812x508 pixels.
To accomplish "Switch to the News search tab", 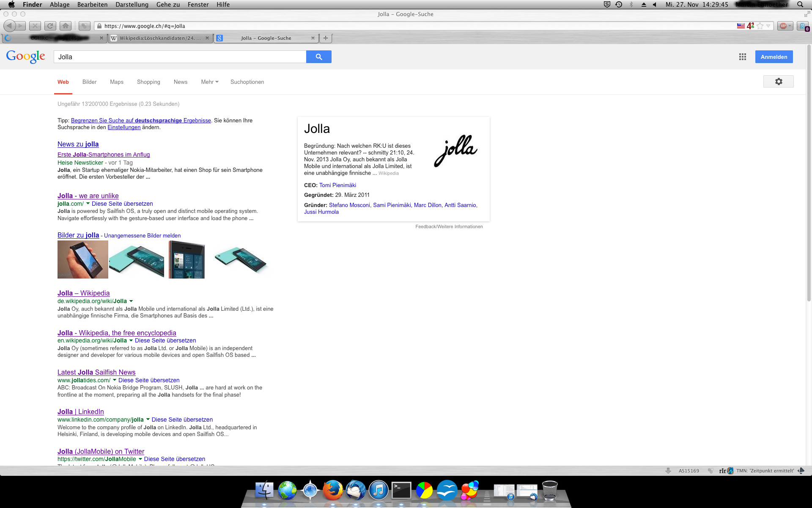I will coord(181,82).
